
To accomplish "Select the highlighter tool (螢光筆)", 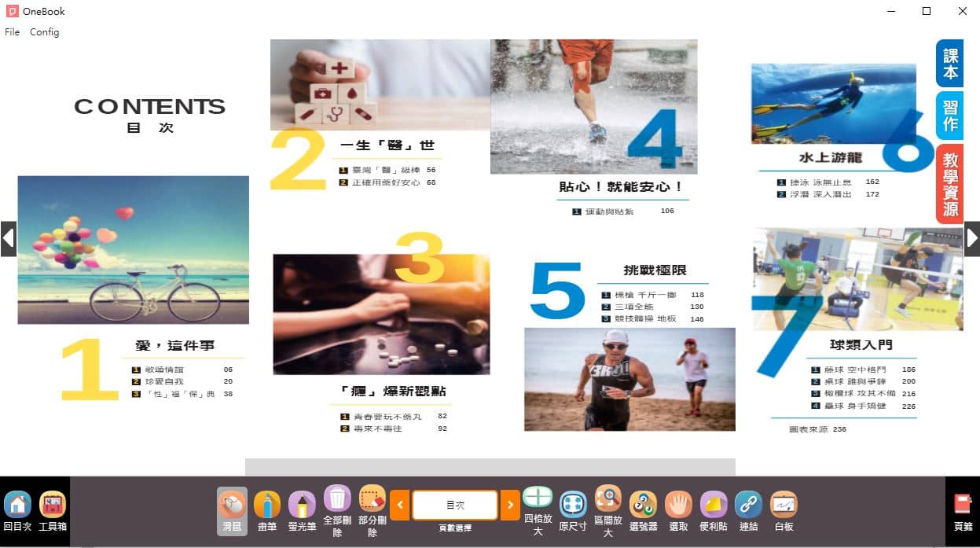I will point(302,511).
